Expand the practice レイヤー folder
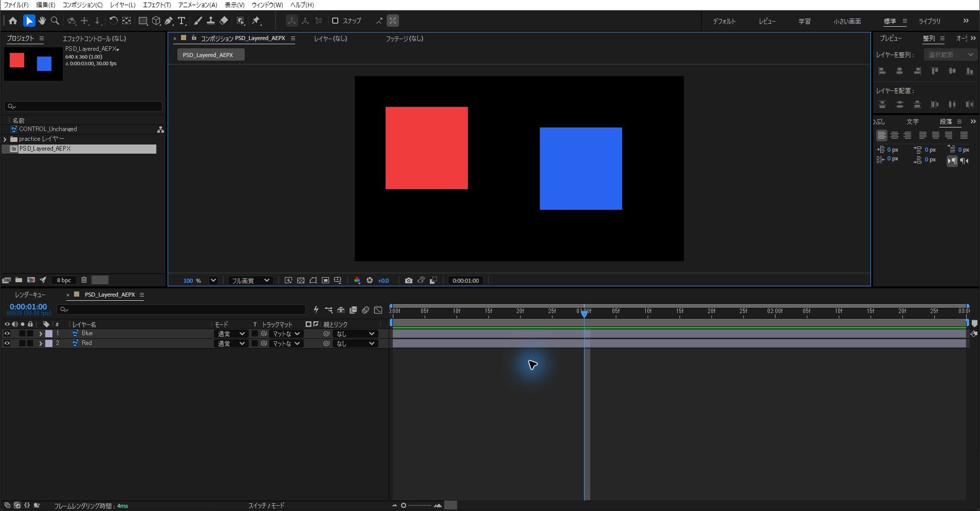 [5, 139]
